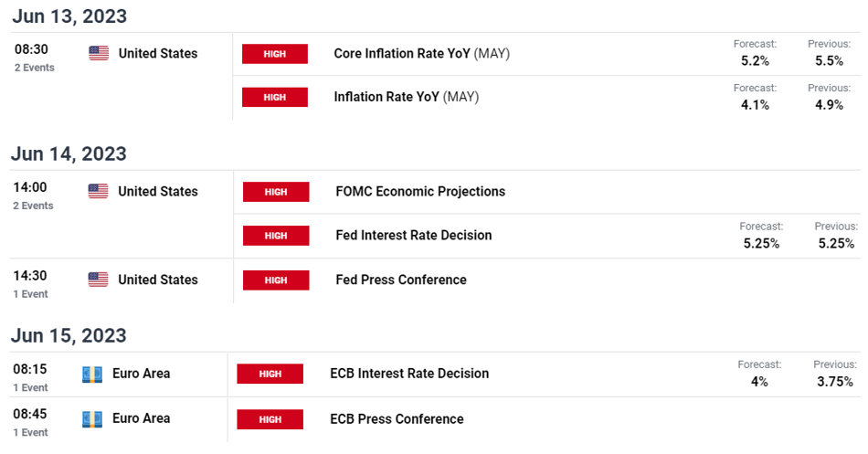Click the US flag for the 14:00 events
The height and width of the screenshot is (454, 868).
pos(98,191)
